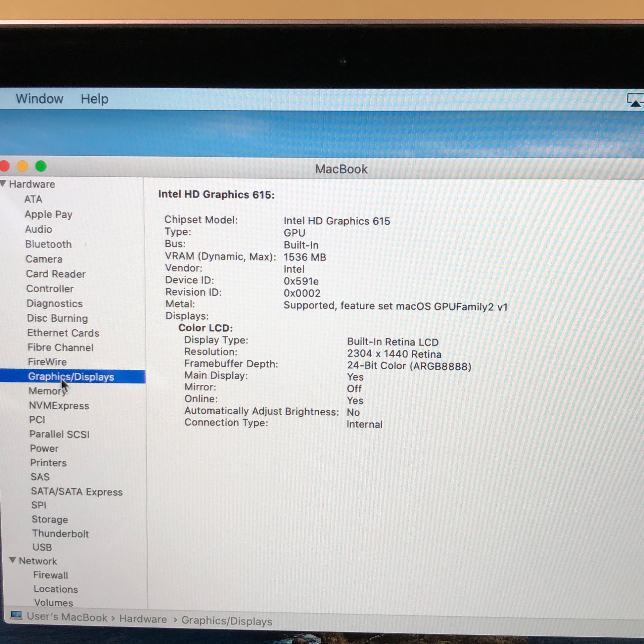Click the MacBook window title

click(x=341, y=169)
